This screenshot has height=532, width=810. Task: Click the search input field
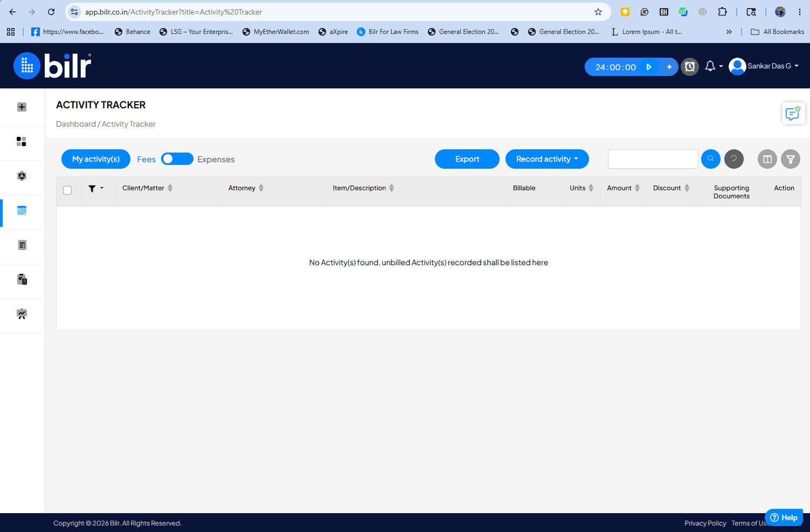tap(653, 159)
